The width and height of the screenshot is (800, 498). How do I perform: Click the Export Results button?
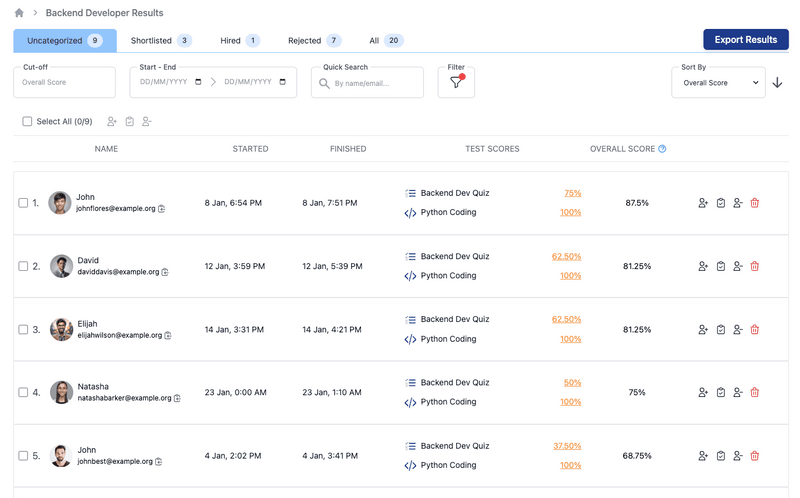point(745,40)
